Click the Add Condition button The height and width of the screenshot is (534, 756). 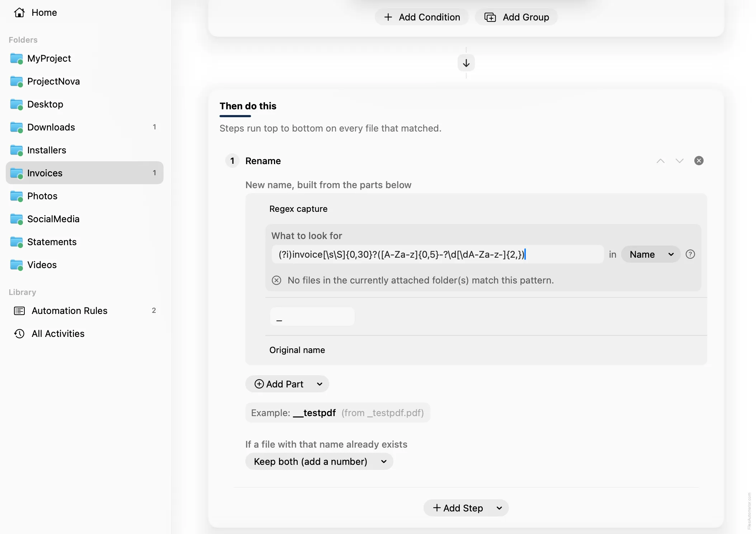tap(422, 17)
